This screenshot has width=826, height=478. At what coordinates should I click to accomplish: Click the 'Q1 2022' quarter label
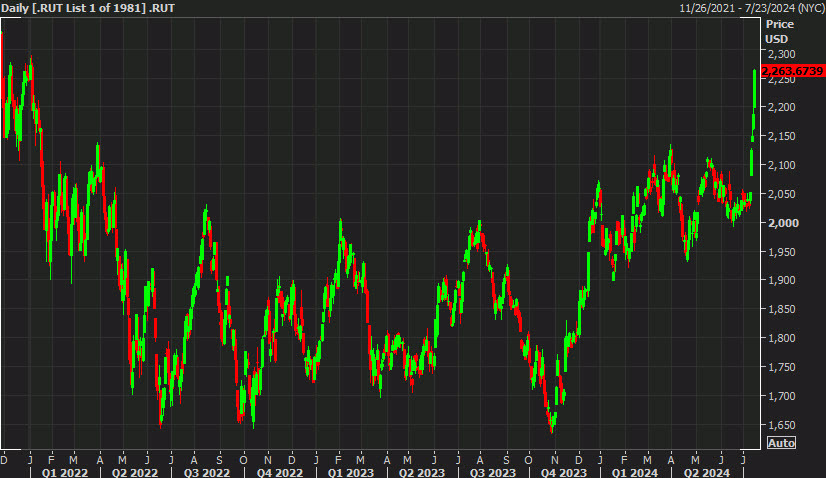[x=65, y=472]
